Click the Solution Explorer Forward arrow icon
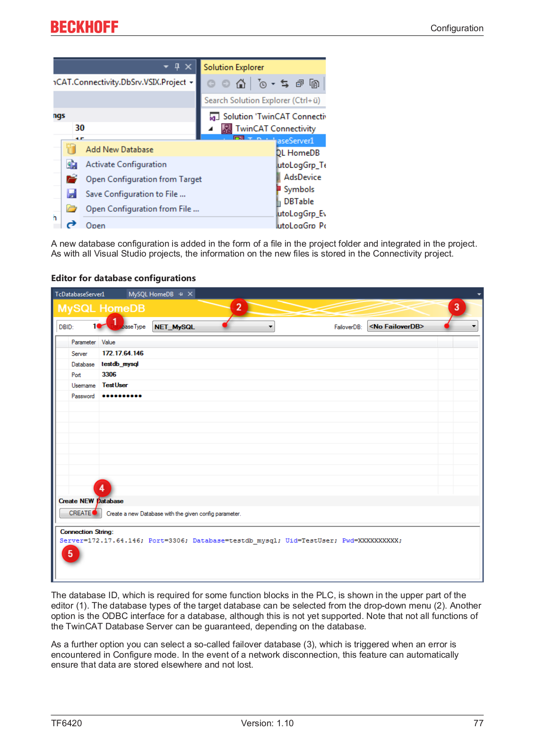Viewport: 535px width, 756px height. [x=226, y=84]
